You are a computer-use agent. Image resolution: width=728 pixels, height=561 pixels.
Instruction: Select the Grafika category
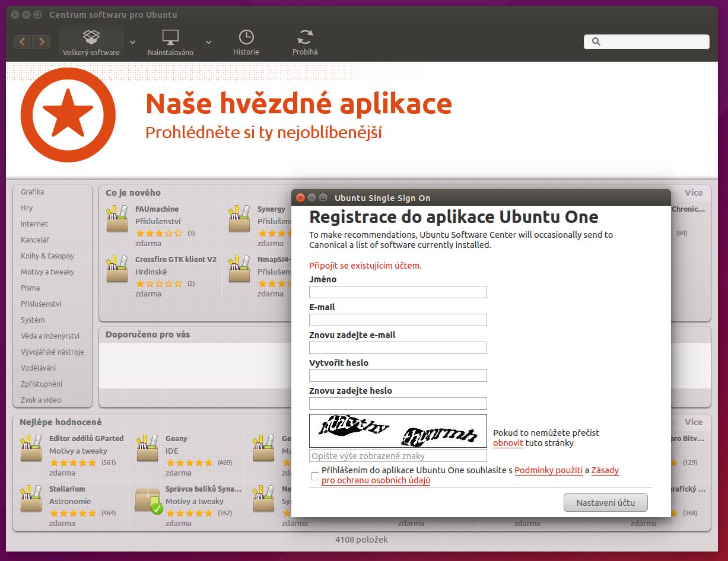[33, 192]
